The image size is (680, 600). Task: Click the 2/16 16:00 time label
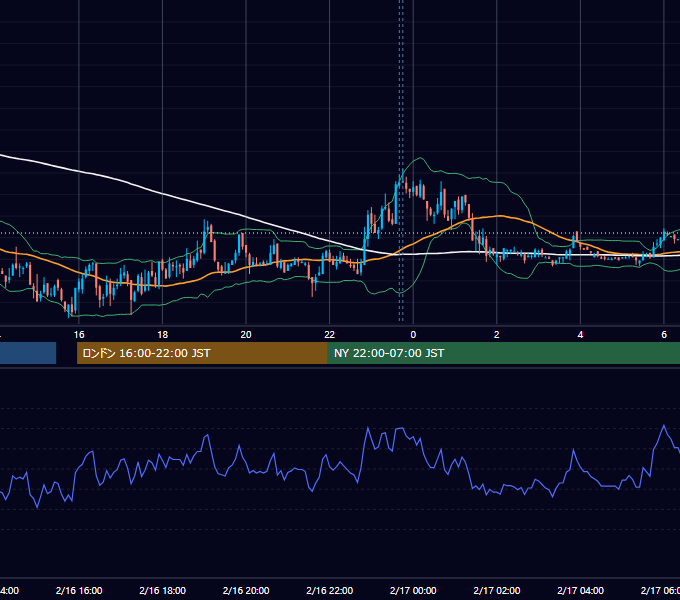[79, 590]
